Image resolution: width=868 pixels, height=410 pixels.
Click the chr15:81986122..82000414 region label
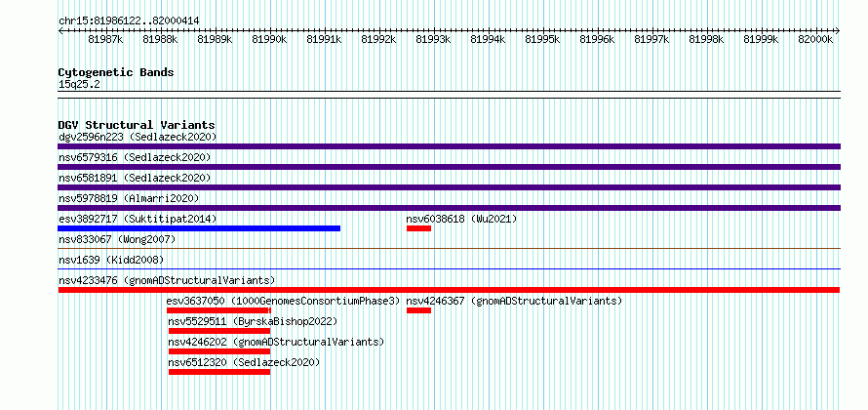click(129, 21)
